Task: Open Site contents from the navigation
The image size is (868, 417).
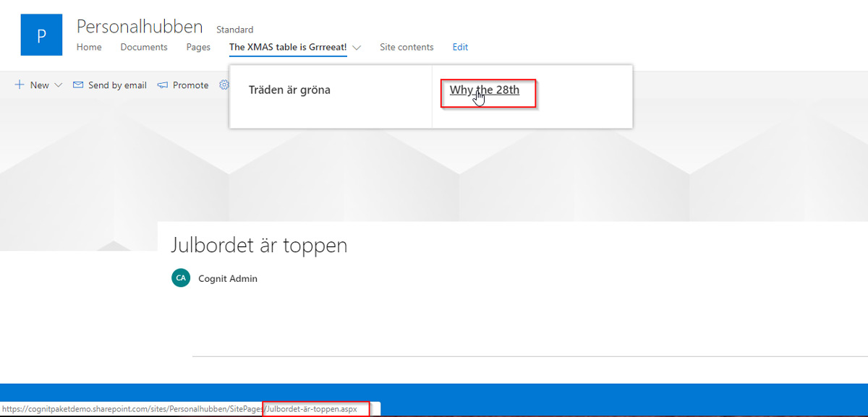Action: 407,47
